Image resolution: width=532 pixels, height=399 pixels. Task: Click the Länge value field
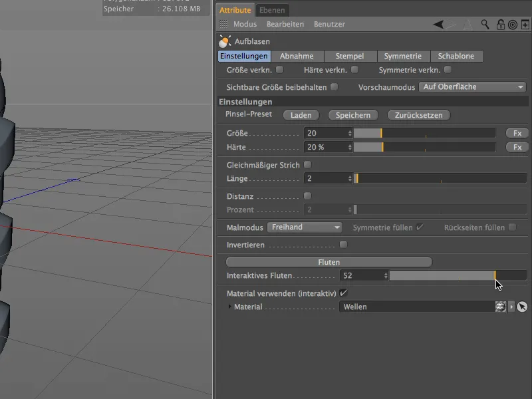coord(326,178)
